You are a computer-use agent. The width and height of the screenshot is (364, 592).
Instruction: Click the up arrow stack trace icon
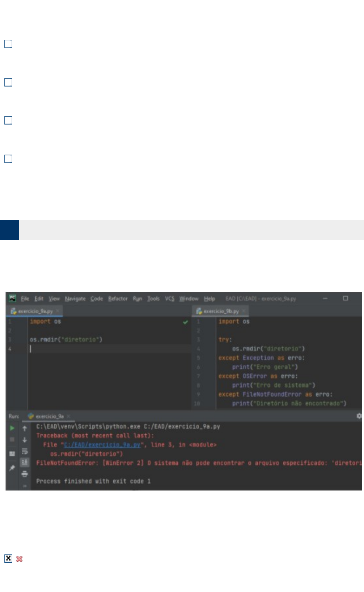[25, 429]
